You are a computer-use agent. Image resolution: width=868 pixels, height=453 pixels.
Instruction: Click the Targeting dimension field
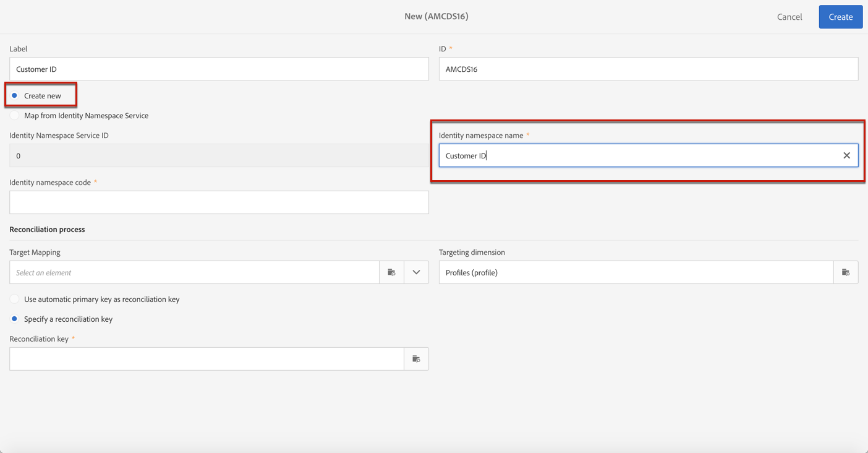(636, 272)
